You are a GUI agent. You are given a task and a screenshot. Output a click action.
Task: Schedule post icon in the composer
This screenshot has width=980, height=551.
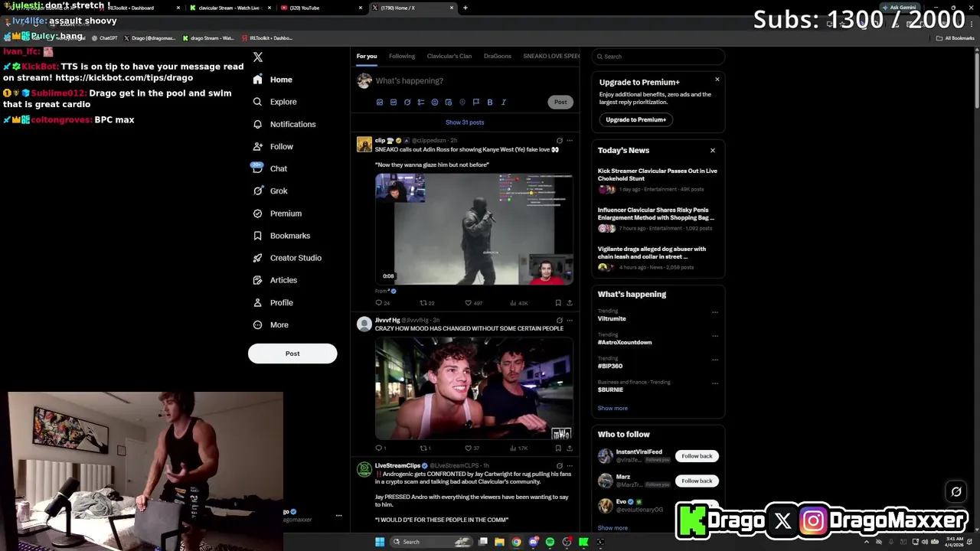pyautogui.click(x=449, y=102)
